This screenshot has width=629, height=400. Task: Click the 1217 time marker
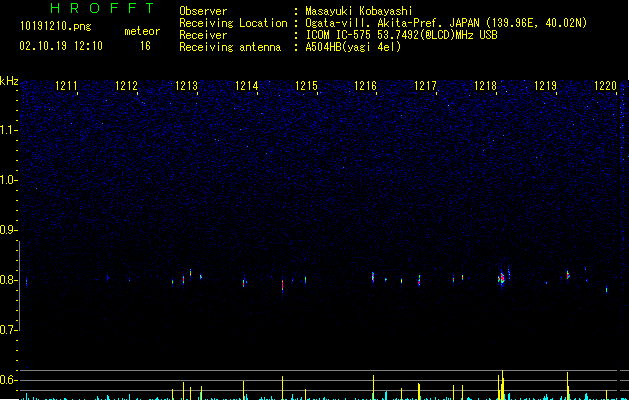425,86
